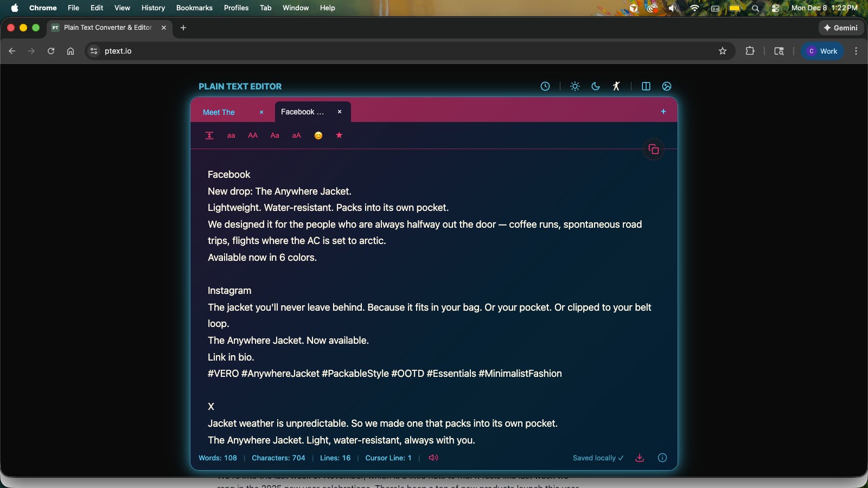Click the 'Instagram' heading line in editor
The image size is (868, 488).
(229, 291)
